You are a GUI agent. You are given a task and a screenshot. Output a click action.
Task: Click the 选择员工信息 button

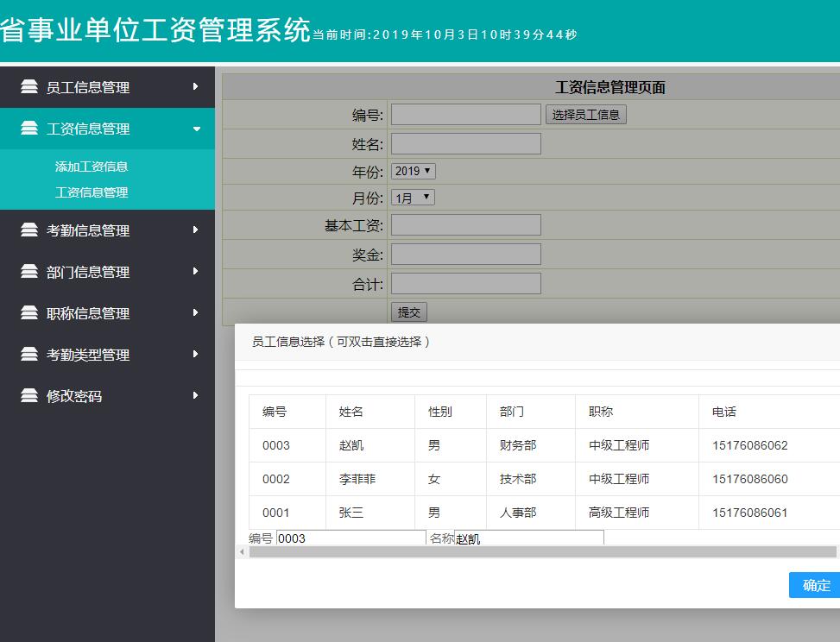pyautogui.click(x=586, y=115)
